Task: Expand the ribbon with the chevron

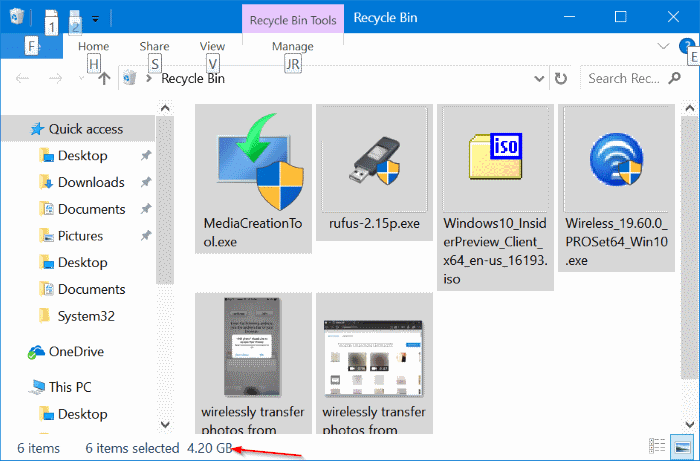Action: tap(663, 46)
